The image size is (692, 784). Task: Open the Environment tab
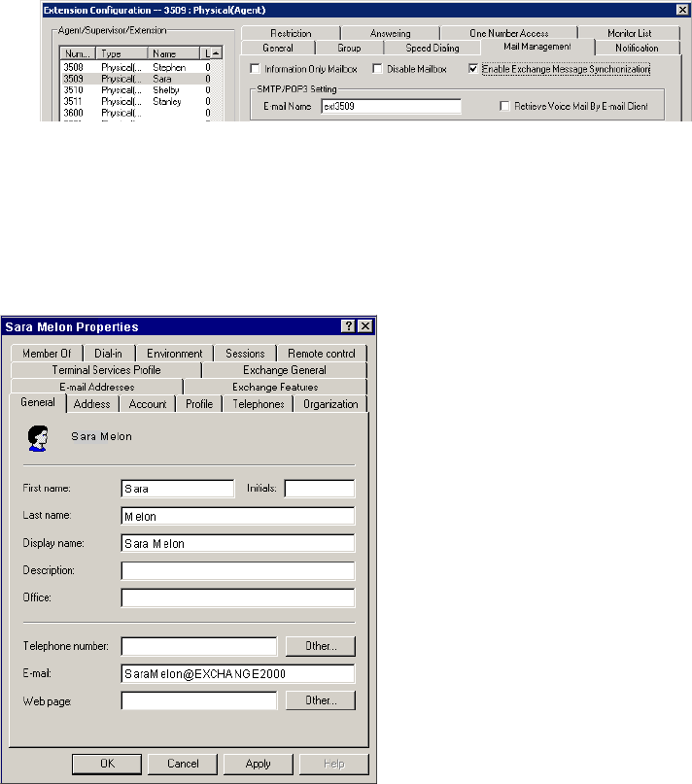(x=175, y=354)
